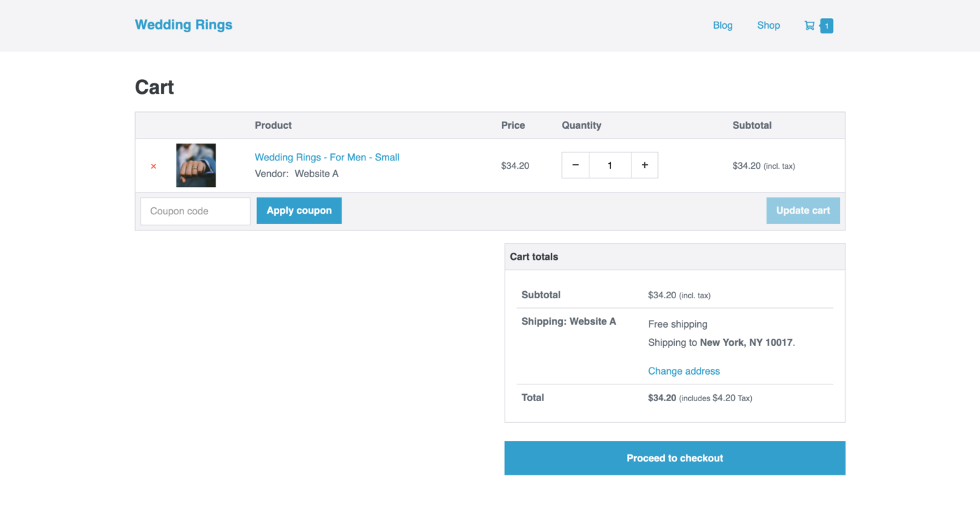Decrease quantity with the minus button
The image size is (980, 516).
point(575,165)
